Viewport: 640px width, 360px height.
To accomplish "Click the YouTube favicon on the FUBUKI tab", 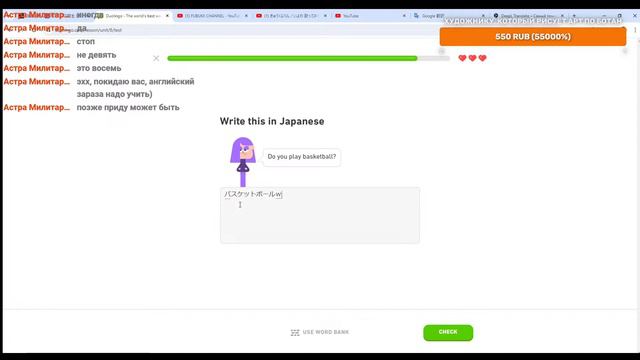I will coord(180,16).
